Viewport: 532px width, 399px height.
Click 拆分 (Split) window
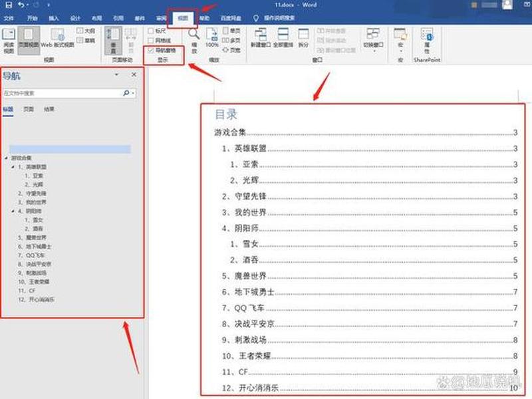(303, 38)
